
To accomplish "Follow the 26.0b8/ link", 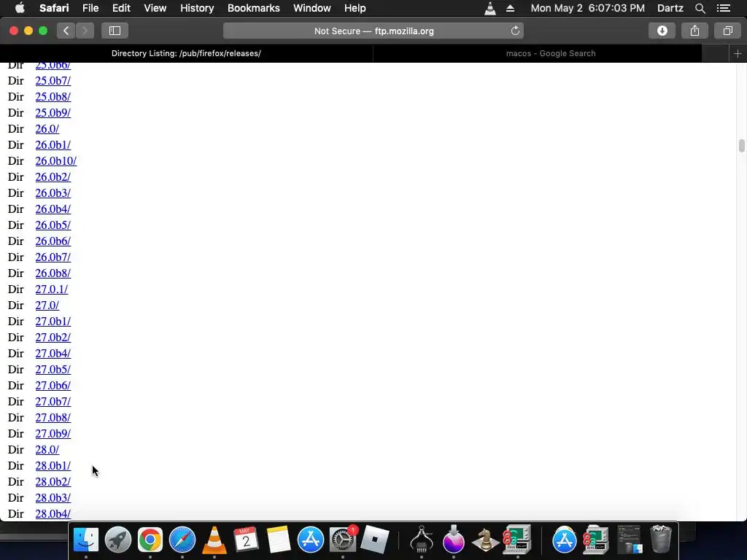I will (x=53, y=273).
